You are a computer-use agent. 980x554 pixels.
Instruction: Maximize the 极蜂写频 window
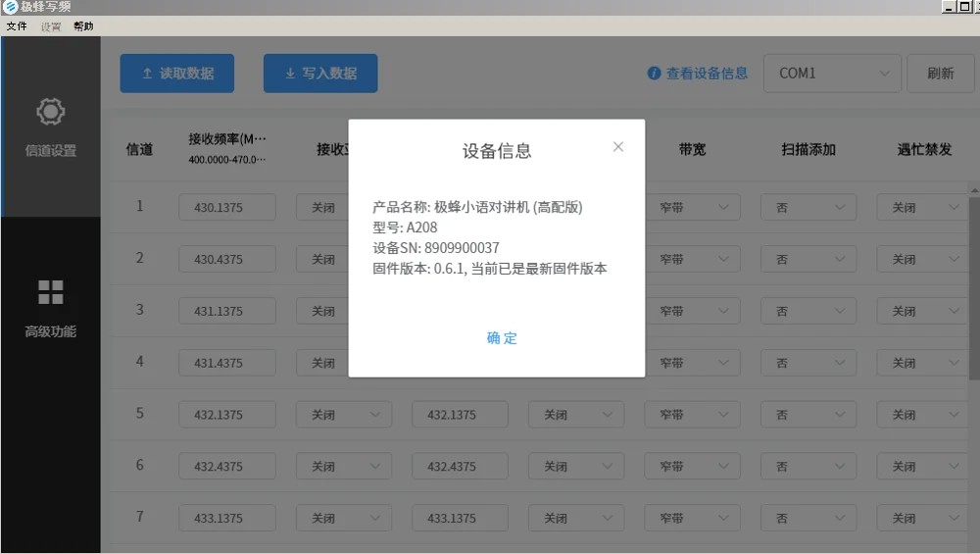coord(965,7)
